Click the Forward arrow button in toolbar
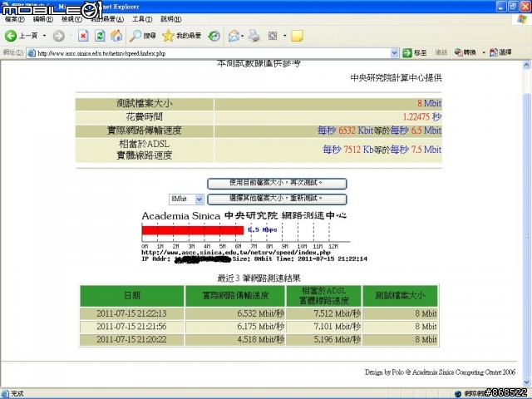 coord(58,36)
